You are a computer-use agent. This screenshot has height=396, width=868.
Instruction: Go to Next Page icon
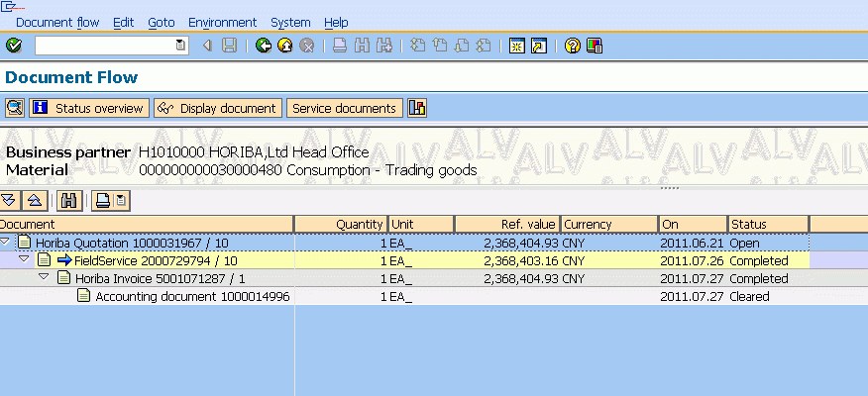click(461, 46)
